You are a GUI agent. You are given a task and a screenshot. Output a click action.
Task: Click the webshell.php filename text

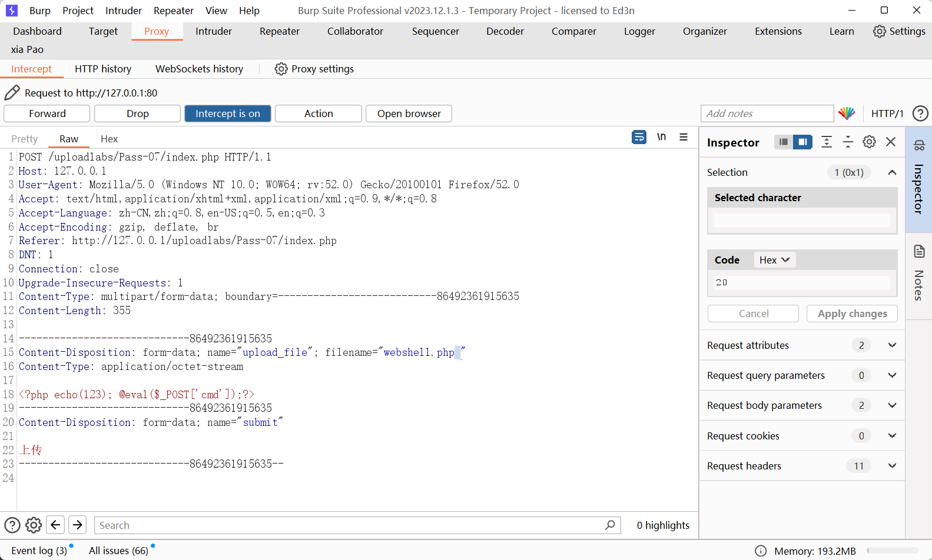point(419,352)
